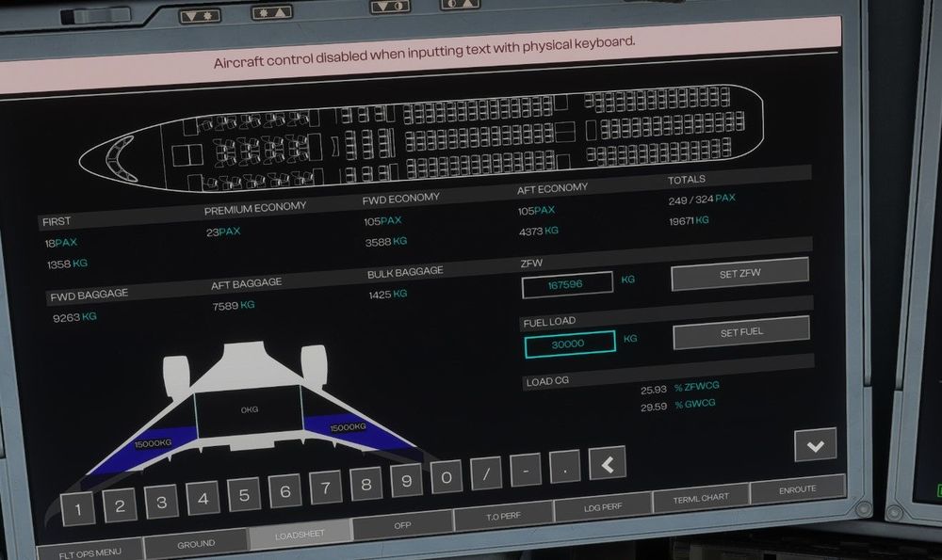Tap the slash key on keypad
The height and width of the screenshot is (560, 942).
[x=486, y=475]
